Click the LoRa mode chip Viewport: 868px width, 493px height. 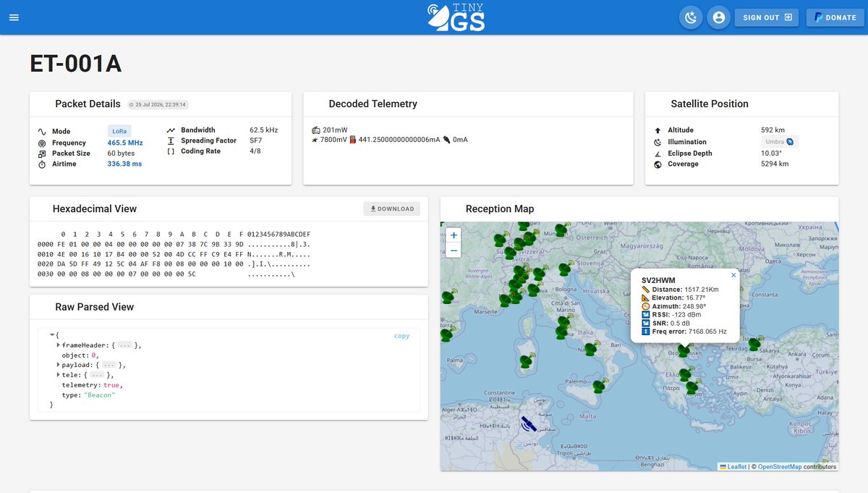[x=119, y=131]
